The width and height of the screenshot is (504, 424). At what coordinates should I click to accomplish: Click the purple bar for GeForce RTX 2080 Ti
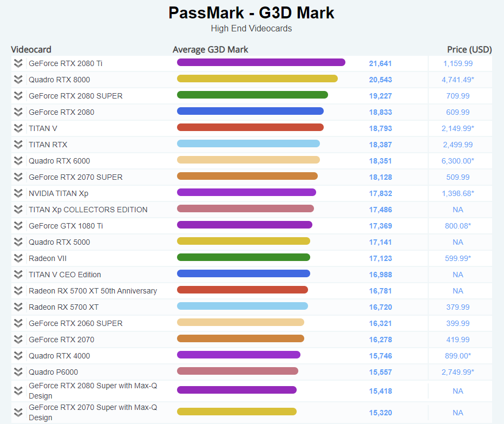pyautogui.click(x=261, y=62)
